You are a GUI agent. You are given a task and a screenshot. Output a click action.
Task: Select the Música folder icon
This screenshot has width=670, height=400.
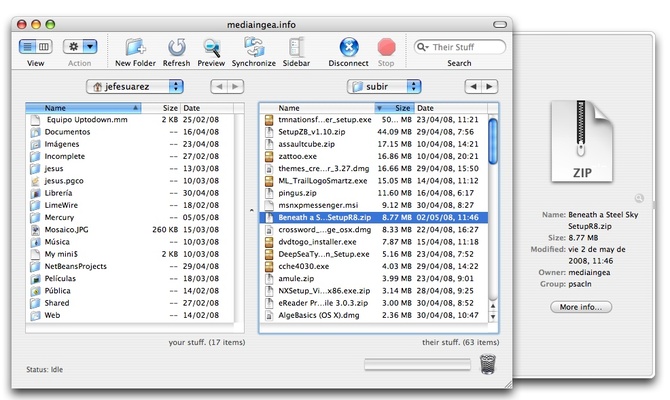pyautogui.click(x=35, y=242)
